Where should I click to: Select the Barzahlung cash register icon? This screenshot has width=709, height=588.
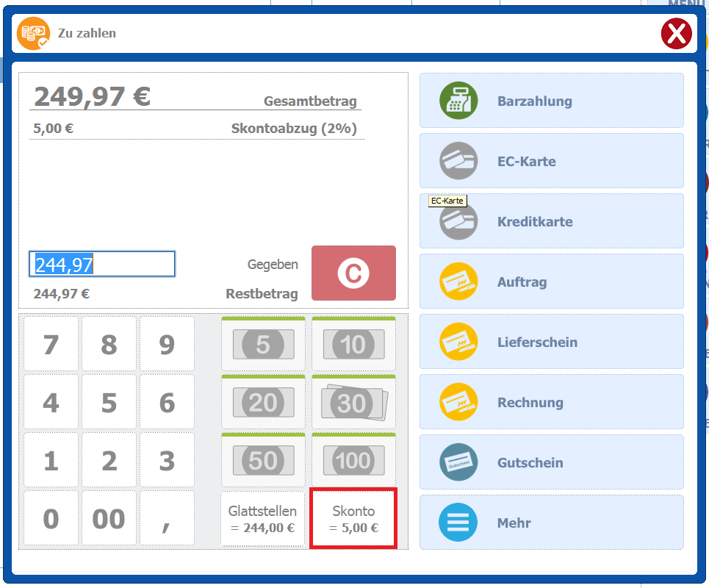click(x=458, y=101)
